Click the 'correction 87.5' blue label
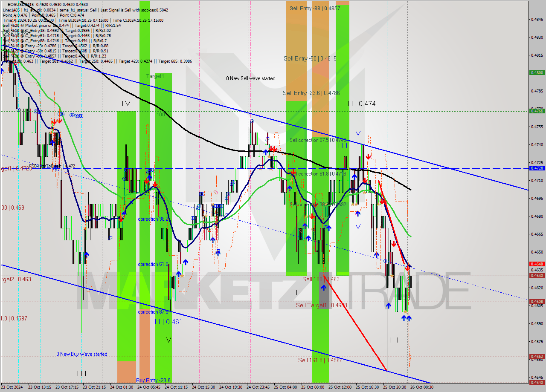 point(154,312)
